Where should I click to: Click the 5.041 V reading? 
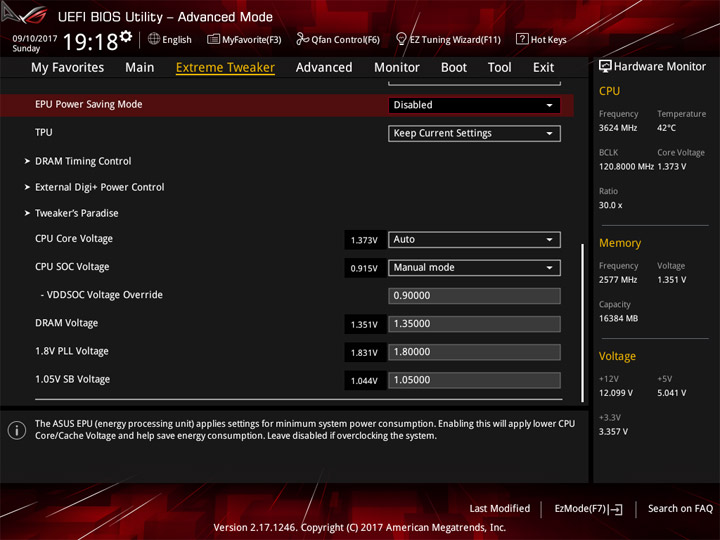point(671,393)
